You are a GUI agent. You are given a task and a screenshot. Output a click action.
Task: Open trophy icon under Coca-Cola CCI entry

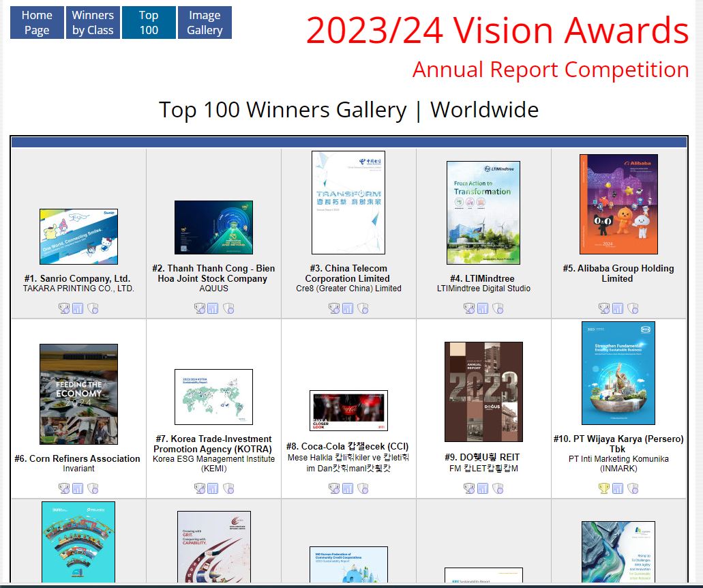coord(334,488)
